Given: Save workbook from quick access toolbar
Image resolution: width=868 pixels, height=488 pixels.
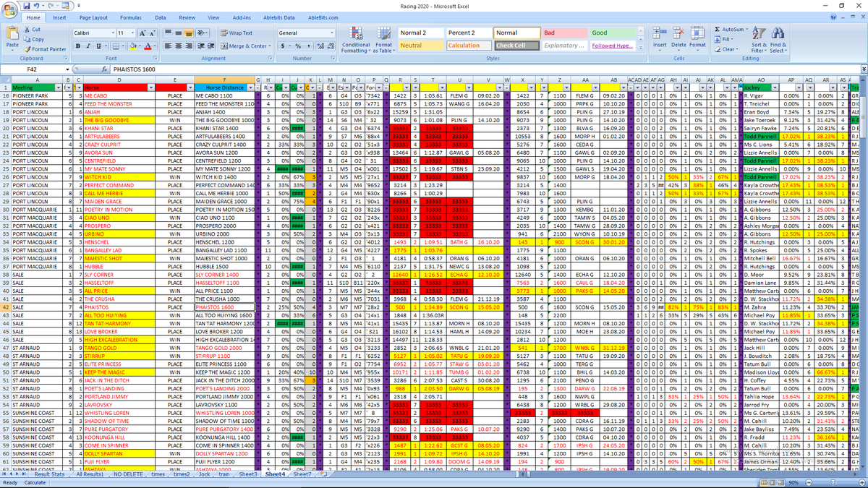Looking at the screenshot, I should click(x=26, y=5).
